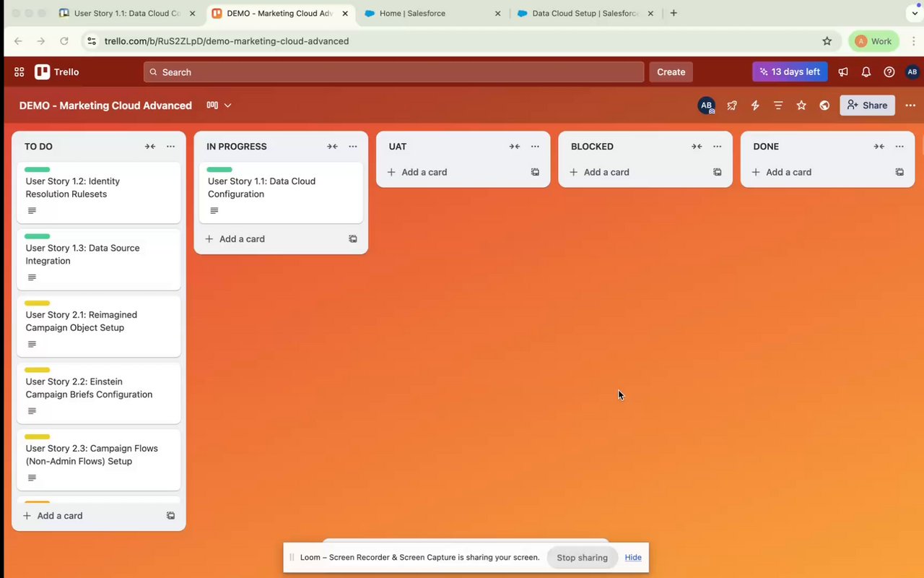
Task: Open the board view switcher dropdown
Action: point(219,105)
